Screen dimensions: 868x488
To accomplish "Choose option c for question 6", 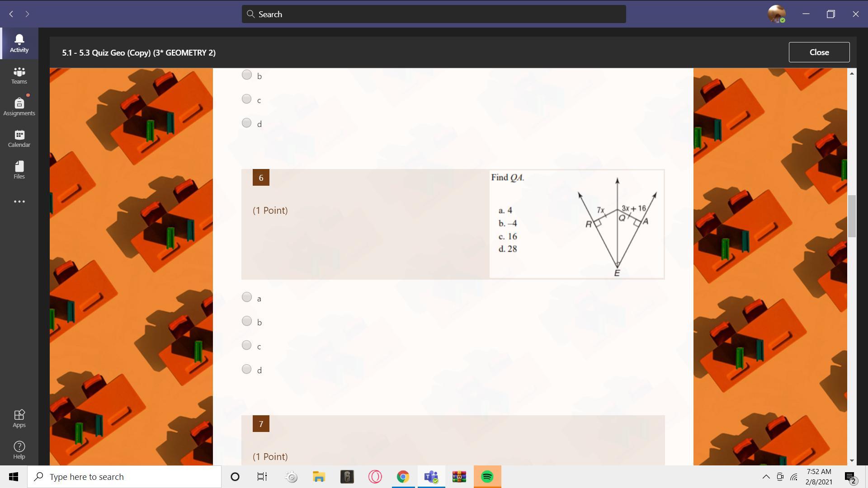I will point(246,345).
